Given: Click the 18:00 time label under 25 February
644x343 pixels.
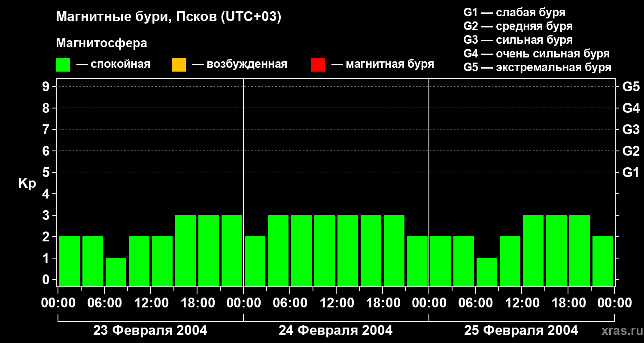Looking at the screenshot, I should 568,303.
